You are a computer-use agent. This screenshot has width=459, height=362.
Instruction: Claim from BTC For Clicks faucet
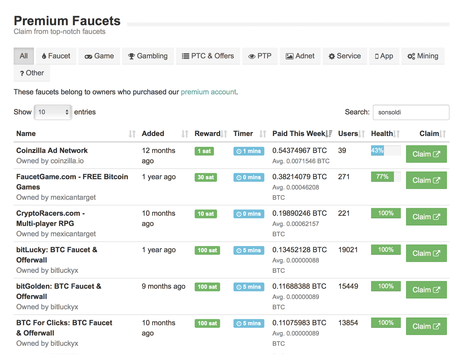click(426, 327)
